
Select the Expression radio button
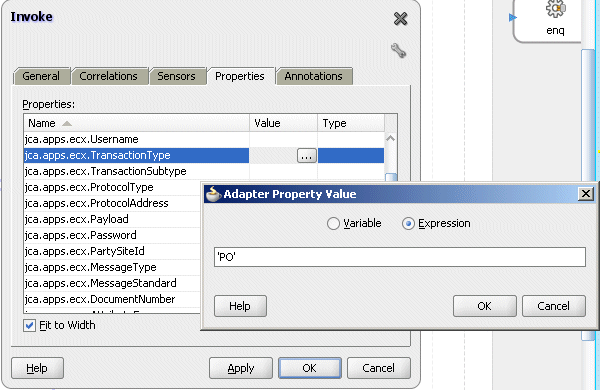click(408, 224)
